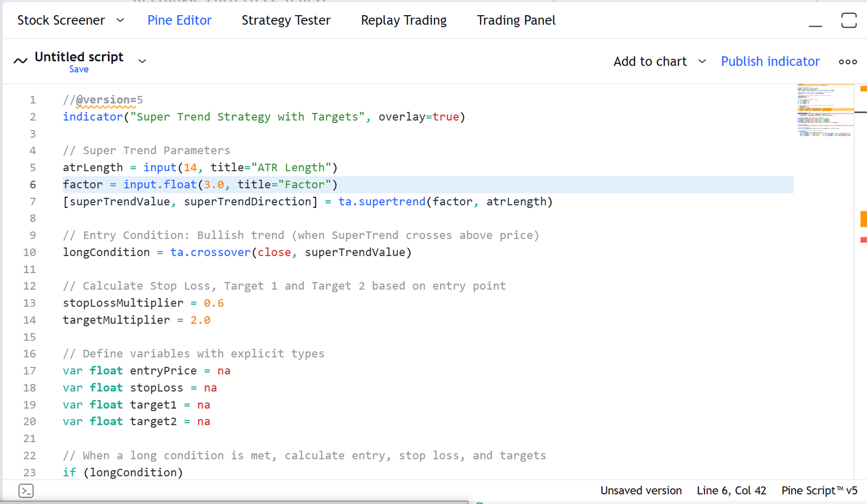
Task: Open the Replay Trading tab
Action: (x=404, y=21)
